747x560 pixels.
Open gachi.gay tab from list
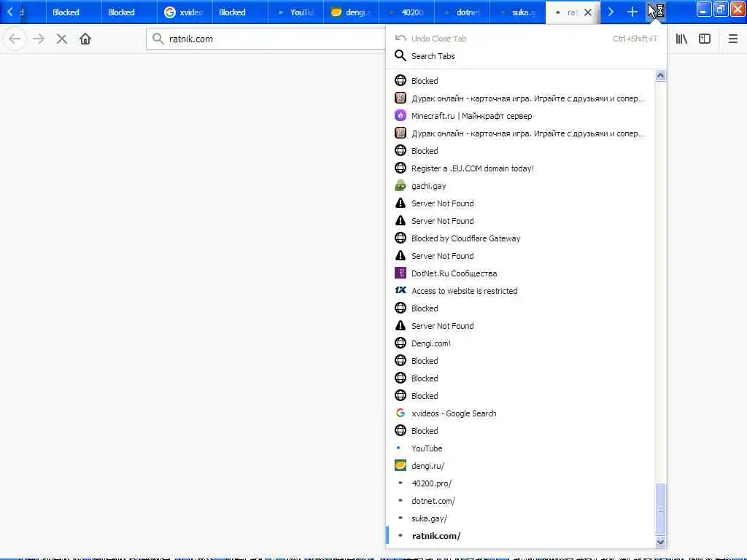pyautogui.click(x=521, y=186)
